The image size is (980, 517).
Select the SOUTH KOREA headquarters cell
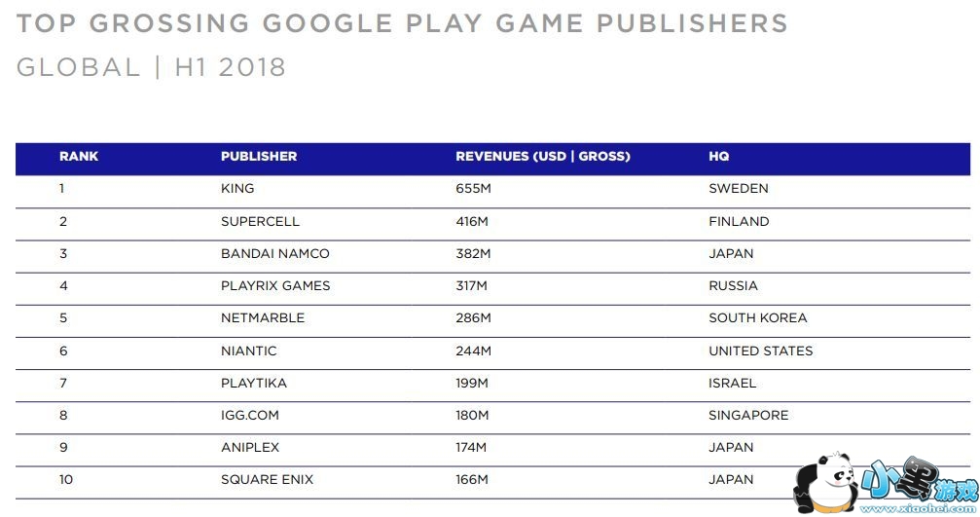(758, 317)
